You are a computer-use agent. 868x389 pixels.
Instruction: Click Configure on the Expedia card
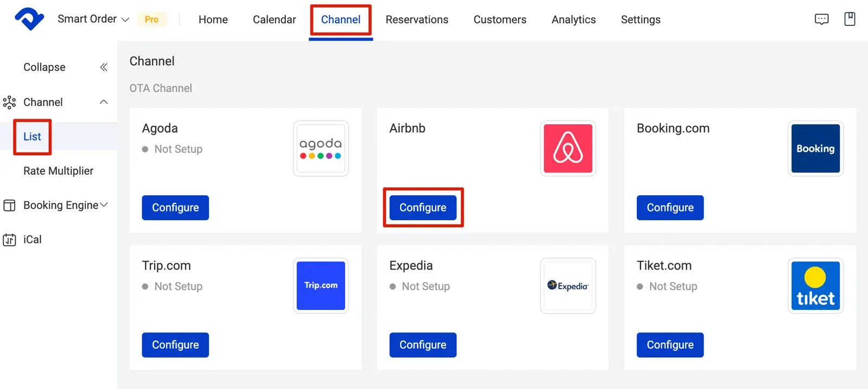click(423, 345)
